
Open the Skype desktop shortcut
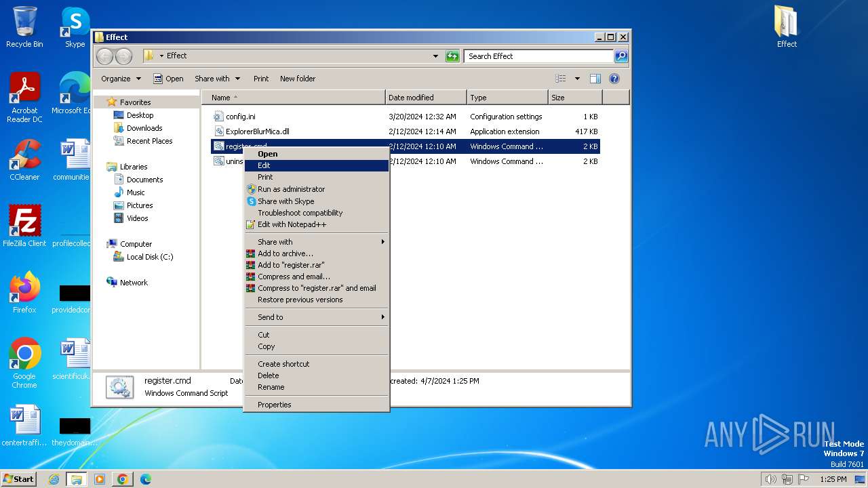75,27
